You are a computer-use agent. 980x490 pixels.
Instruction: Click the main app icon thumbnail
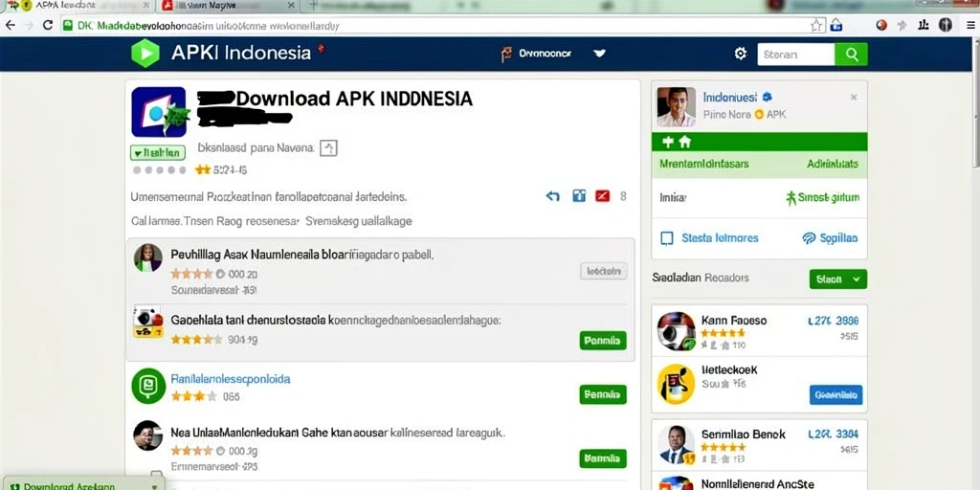click(x=159, y=112)
